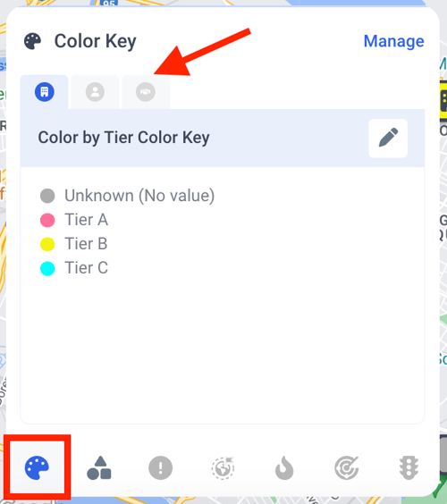Switch to the Deals handshake tab
The height and width of the screenshot is (504, 447).
click(146, 92)
